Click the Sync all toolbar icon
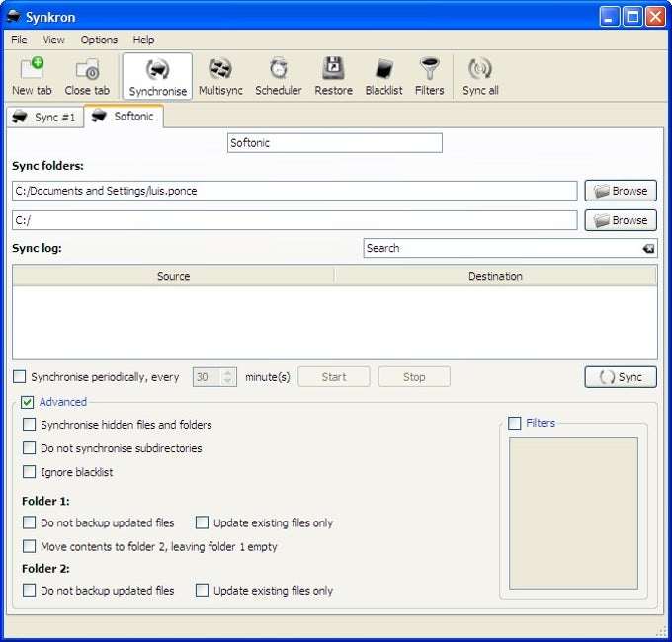Screen dimensions: 672x642 click(480, 77)
